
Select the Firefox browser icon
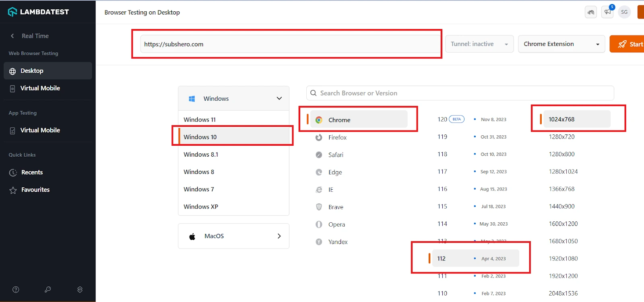(319, 137)
